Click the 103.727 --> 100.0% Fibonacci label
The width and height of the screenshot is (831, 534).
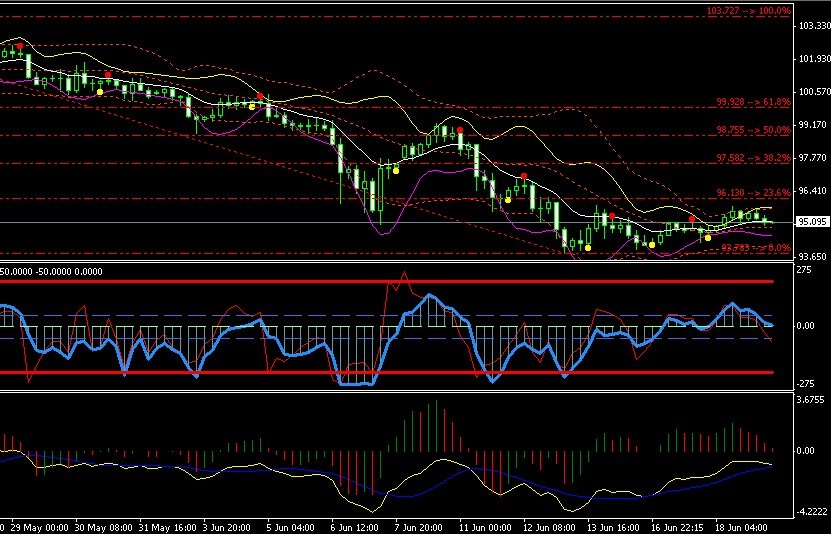point(748,11)
